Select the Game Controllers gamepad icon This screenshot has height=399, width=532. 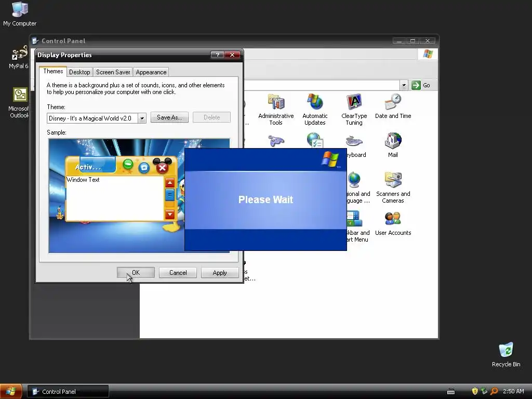276,141
